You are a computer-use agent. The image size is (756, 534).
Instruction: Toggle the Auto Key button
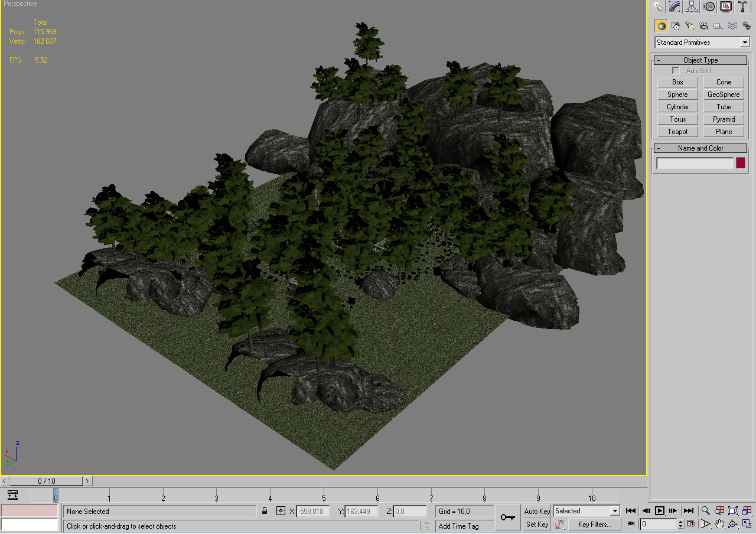click(537, 511)
